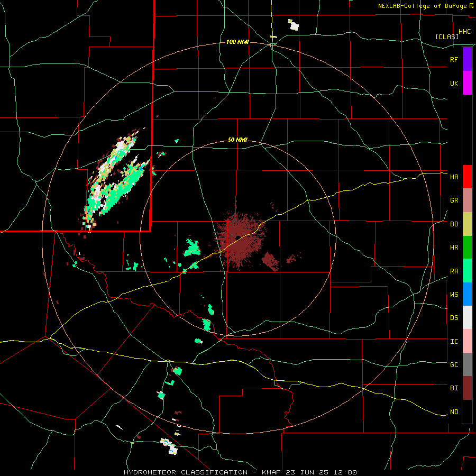Click the 'UK' legend label
476x476 pixels.
(454, 83)
